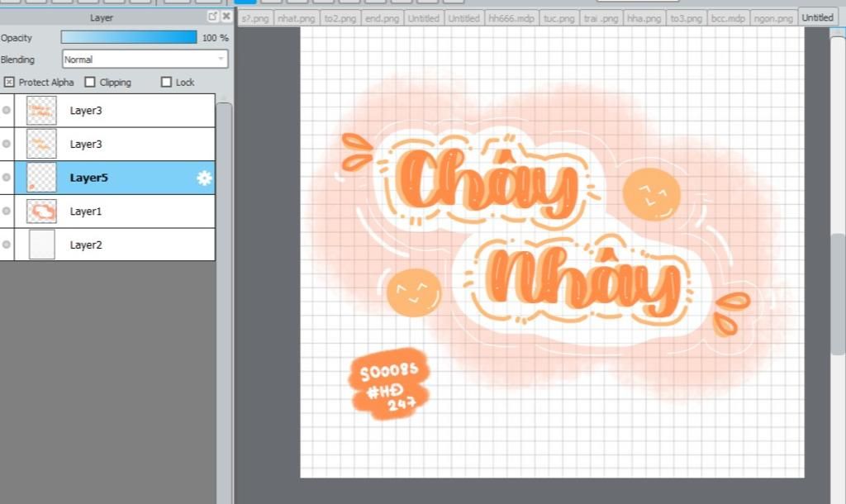The height and width of the screenshot is (504, 846).
Task: Toggle the Protect Alpha checkbox
Action: (x=9, y=82)
